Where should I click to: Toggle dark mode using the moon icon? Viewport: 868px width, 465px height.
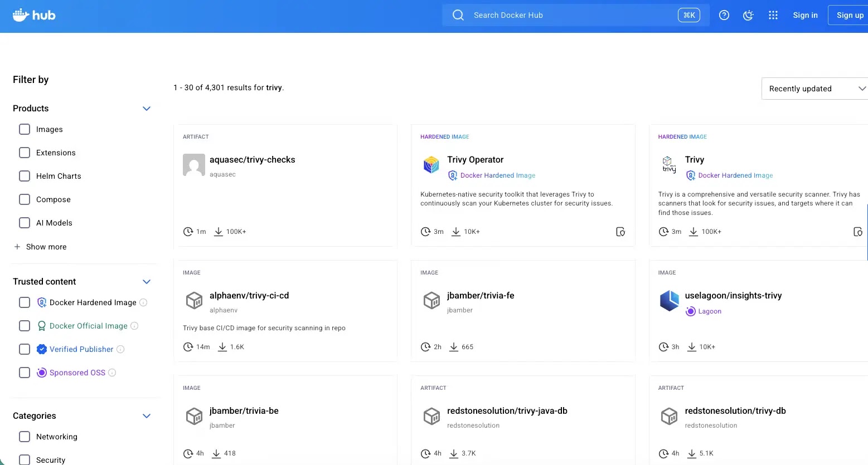tap(748, 15)
